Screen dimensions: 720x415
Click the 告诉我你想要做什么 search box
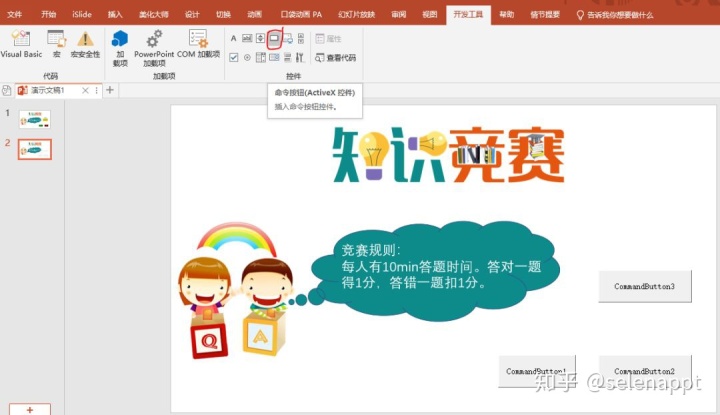[x=615, y=15]
